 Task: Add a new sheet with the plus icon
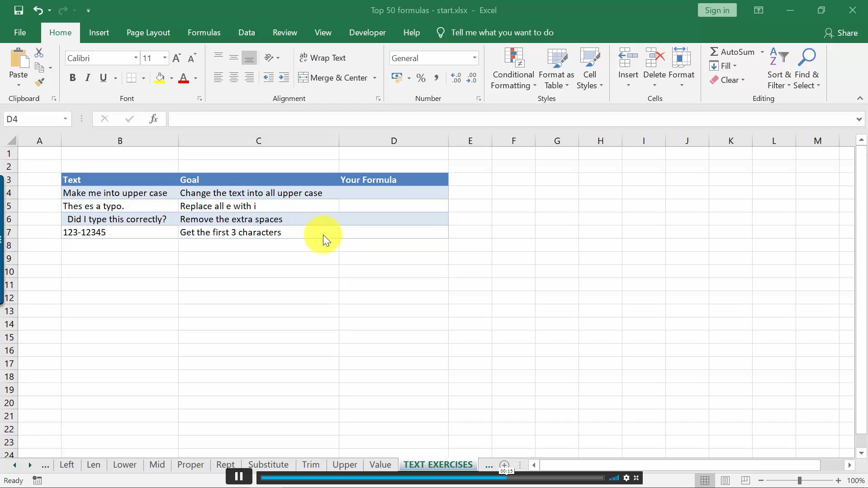tap(504, 465)
